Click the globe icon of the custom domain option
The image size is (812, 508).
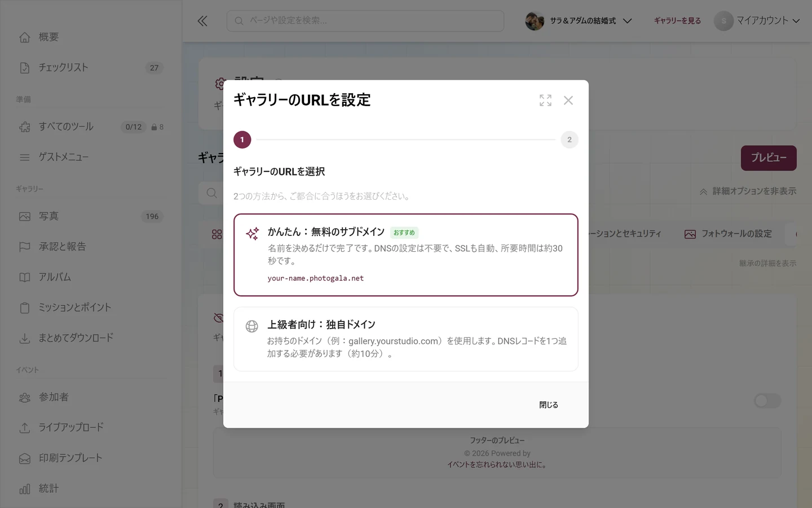[252, 326]
